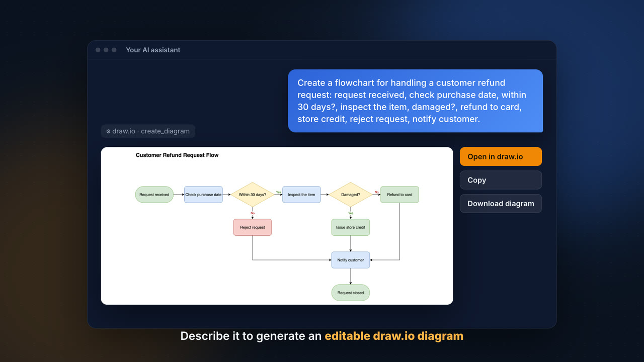The width and height of the screenshot is (644, 362).
Task: Click the gear icon beside draw.io create_diagram
Action: [x=108, y=131]
